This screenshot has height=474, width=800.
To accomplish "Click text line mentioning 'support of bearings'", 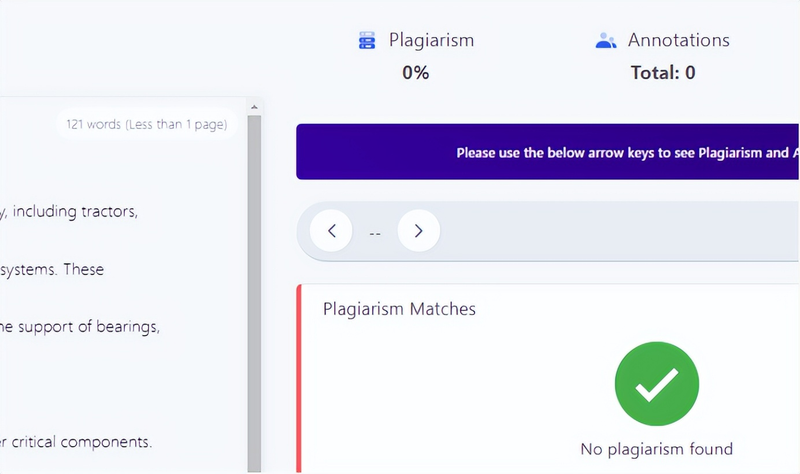I will (x=80, y=326).
